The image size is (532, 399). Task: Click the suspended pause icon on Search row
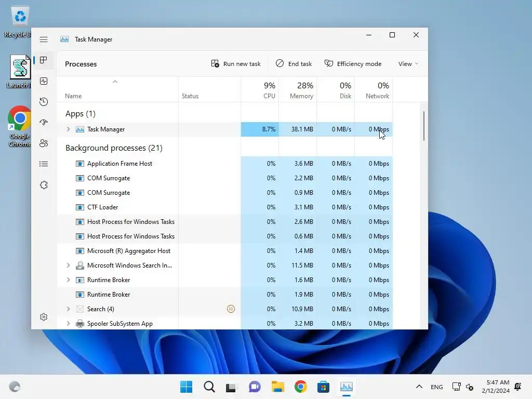click(x=231, y=309)
